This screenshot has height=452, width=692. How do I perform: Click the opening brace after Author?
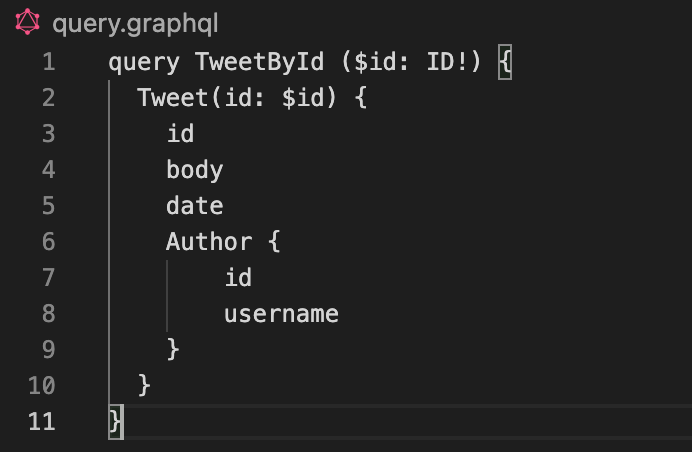coord(274,242)
